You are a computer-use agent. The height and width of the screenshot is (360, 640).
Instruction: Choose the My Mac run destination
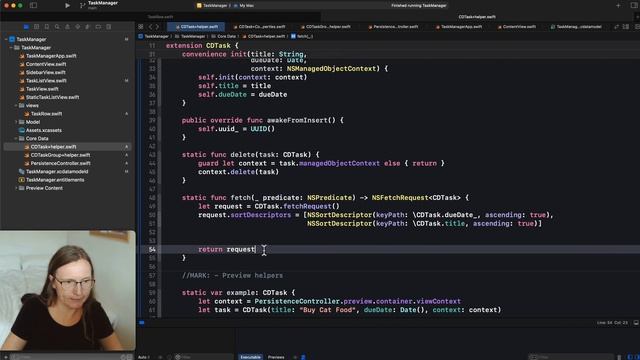click(244, 6)
